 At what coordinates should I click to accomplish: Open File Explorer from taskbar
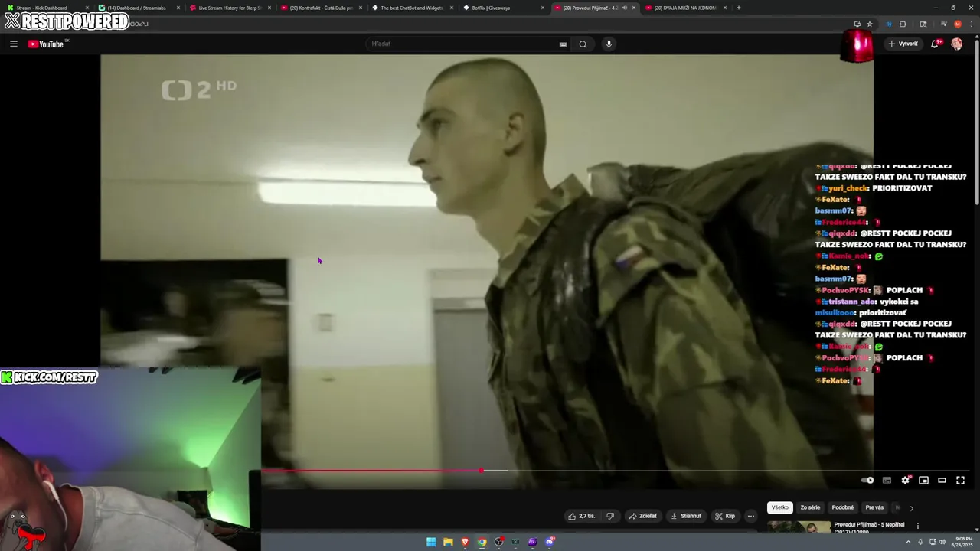(x=448, y=542)
